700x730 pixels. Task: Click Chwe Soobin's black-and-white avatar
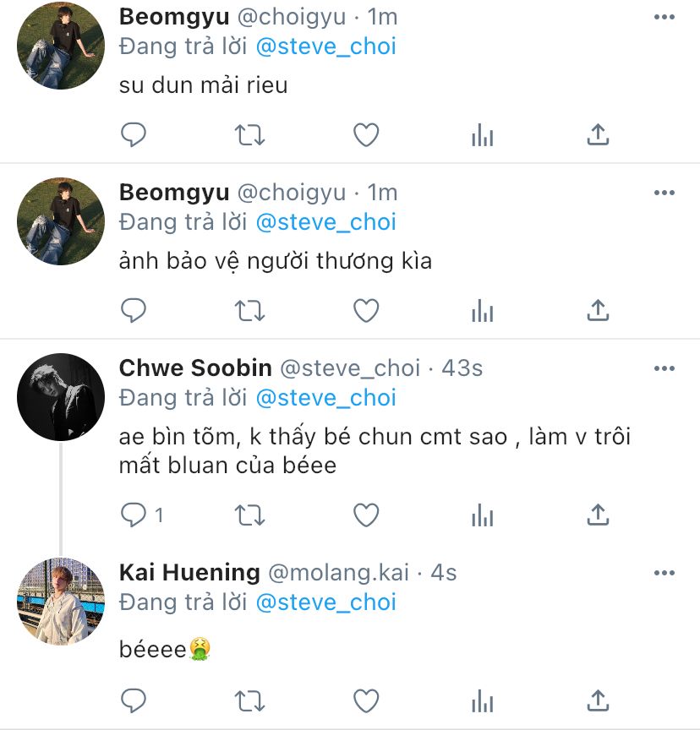point(61,396)
